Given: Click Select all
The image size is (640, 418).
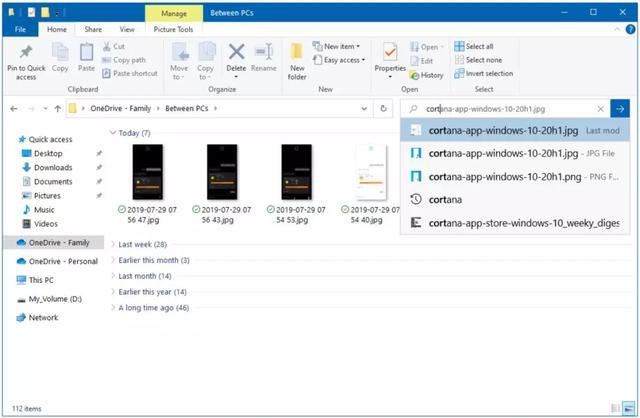Looking at the screenshot, I should [474, 47].
